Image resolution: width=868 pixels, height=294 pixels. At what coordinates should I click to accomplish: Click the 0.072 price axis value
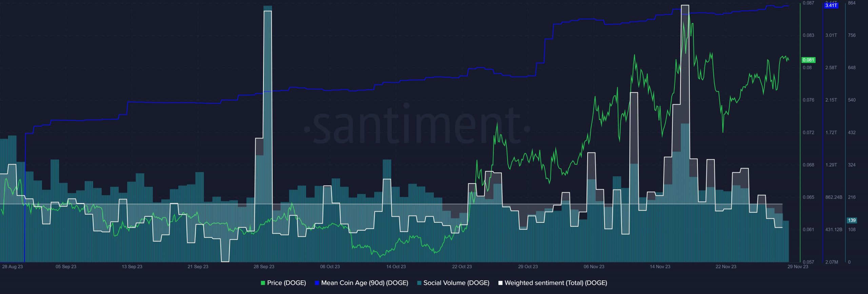808,133
